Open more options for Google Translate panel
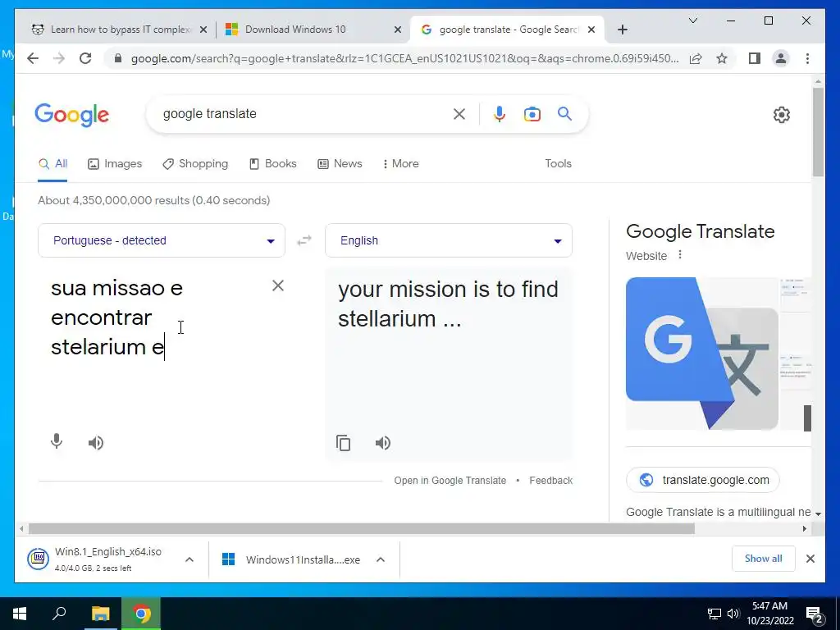840x630 pixels. click(x=680, y=255)
